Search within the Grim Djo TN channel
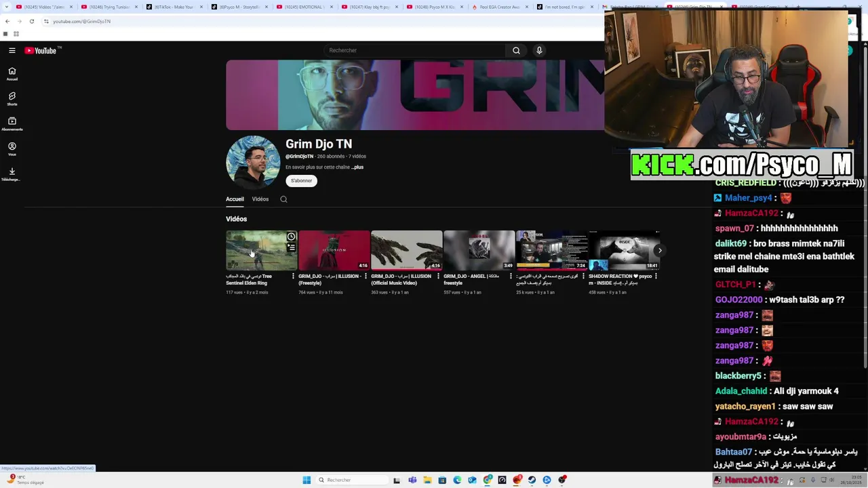This screenshot has width=868, height=488. tap(283, 199)
